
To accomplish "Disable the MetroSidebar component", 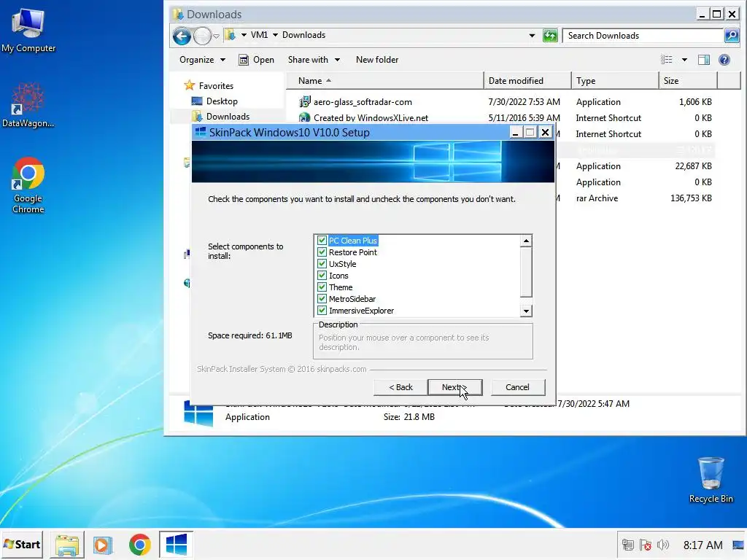I will (322, 298).
